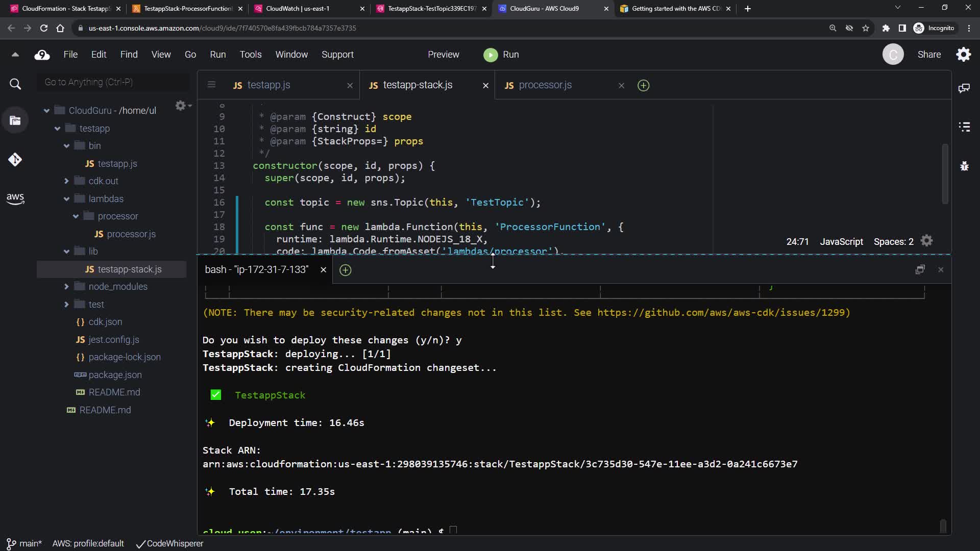Expand the node_modules folder

coord(67,287)
